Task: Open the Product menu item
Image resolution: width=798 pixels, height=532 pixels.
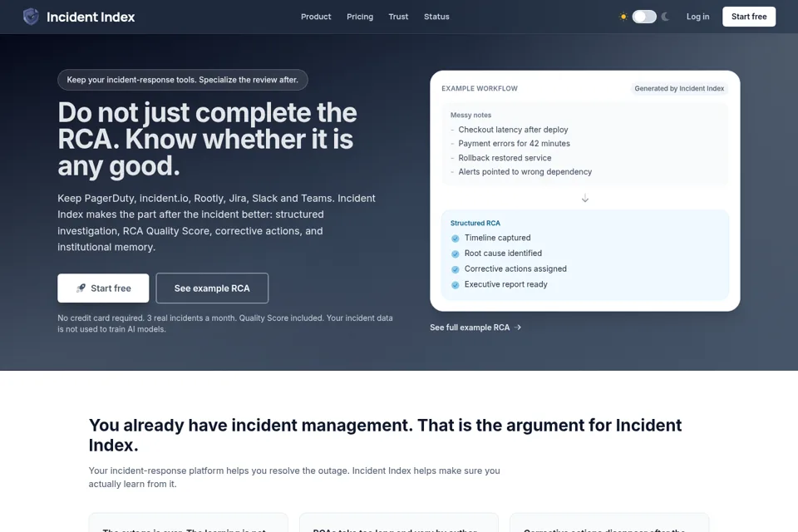Action: pyautogui.click(x=316, y=17)
